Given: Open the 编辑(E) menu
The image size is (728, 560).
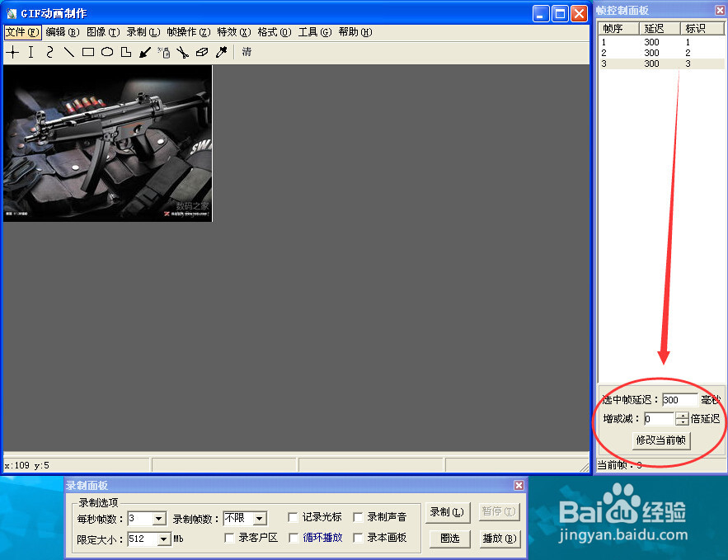Looking at the screenshot, I should [x=63, y=32].
